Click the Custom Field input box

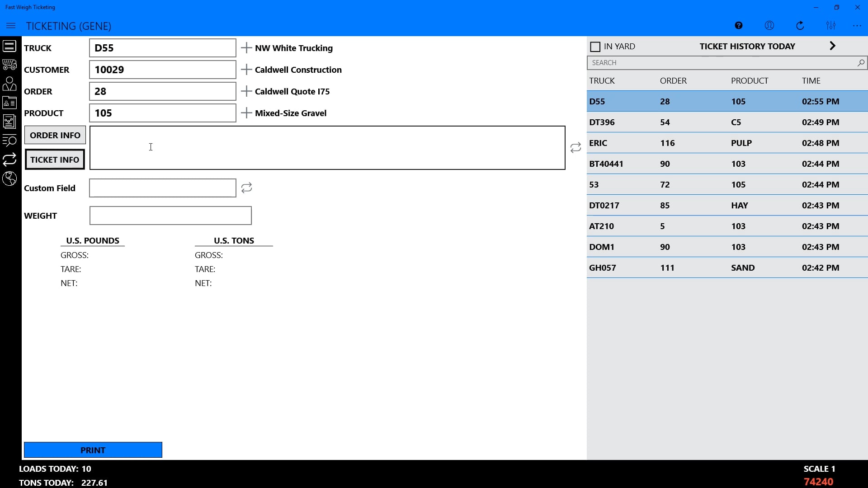coord(163,188)
